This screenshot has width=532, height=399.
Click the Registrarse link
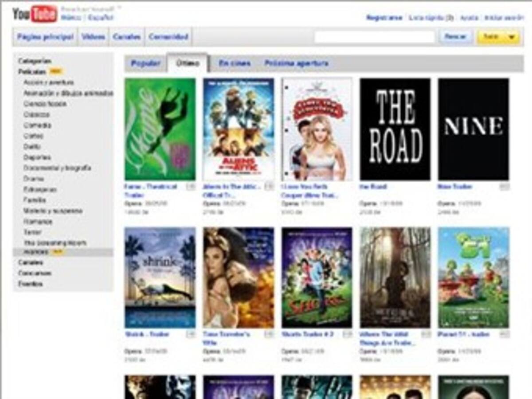tap(384, 18)
